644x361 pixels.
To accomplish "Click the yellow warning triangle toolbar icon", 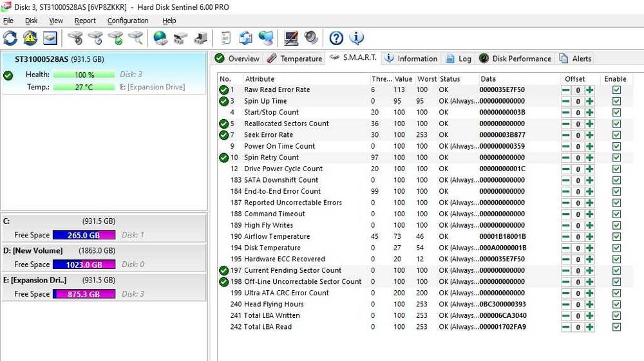I will click(30, 38).
